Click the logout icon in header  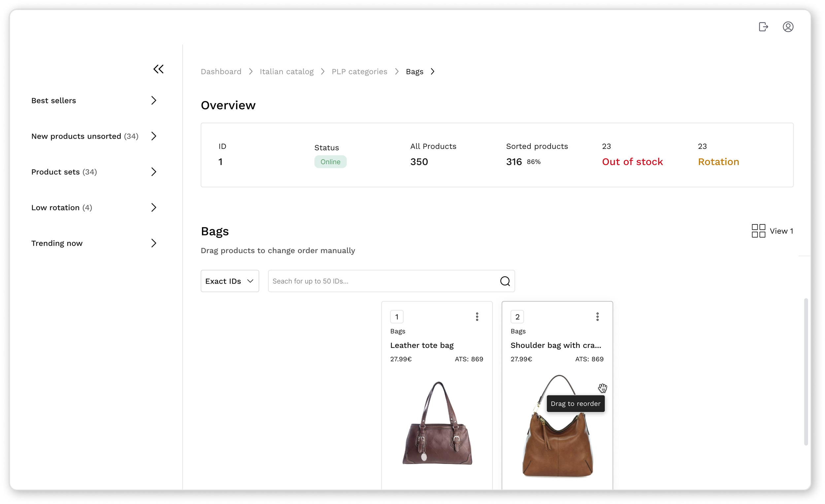coord(763,27)
